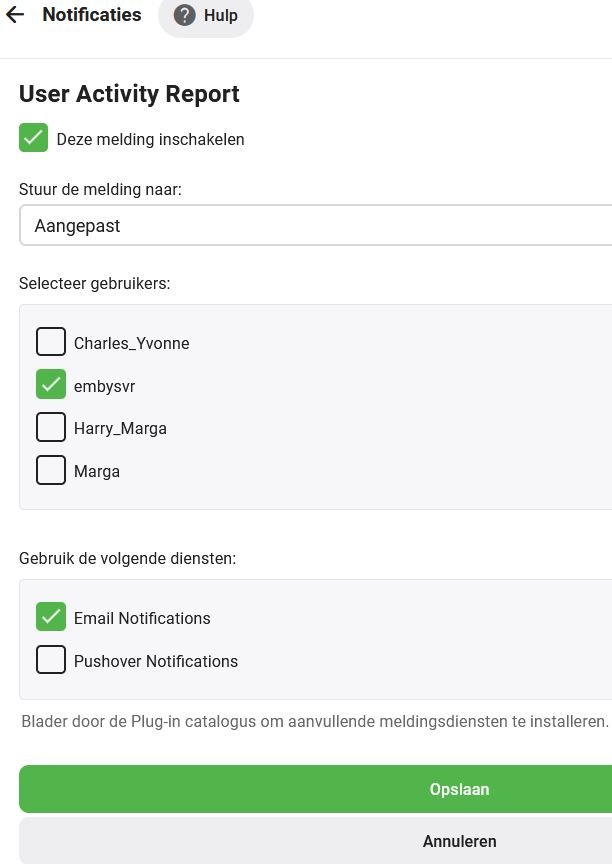Screen dimensions: 612x864
Task: Click the Charles_Yvonne label text
Action: 131,343
